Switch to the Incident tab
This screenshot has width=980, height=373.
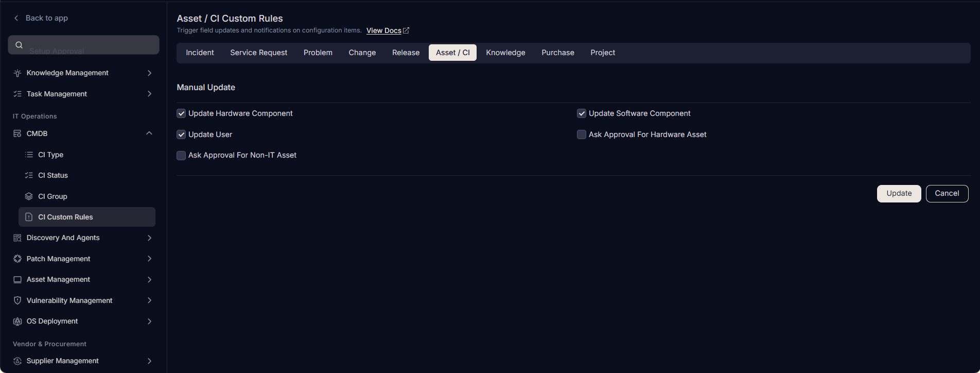pos(200,53)
